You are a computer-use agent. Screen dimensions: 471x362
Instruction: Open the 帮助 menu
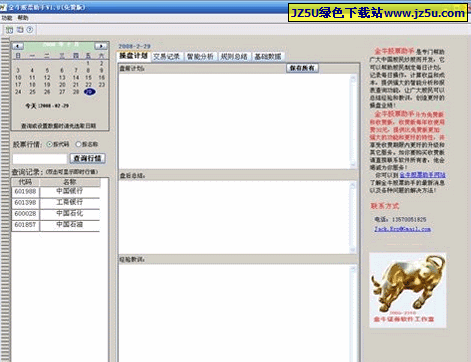[x=23, y=18]
